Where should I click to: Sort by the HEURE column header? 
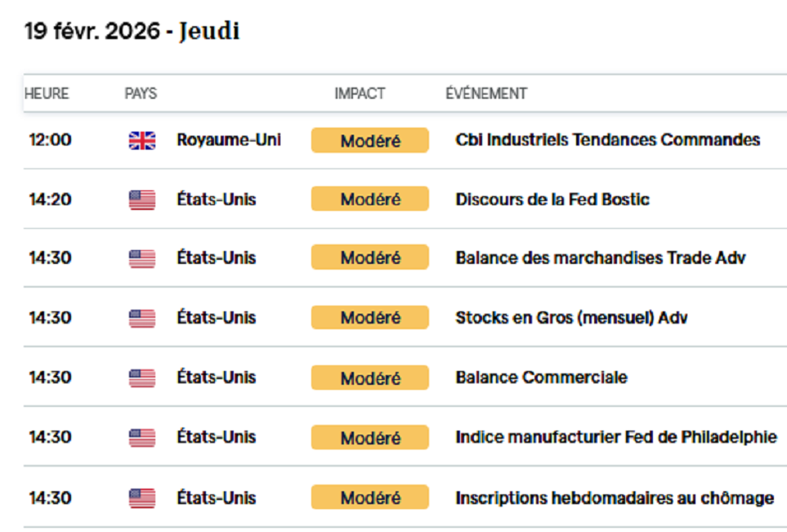[47, 93]
